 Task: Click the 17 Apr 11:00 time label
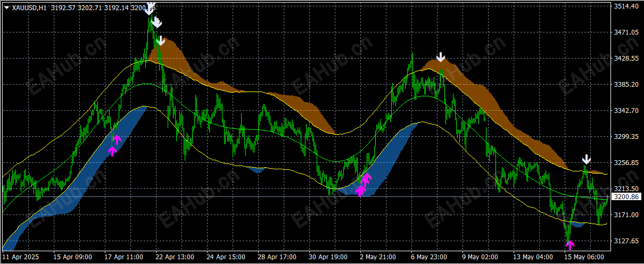coord(124,257)
